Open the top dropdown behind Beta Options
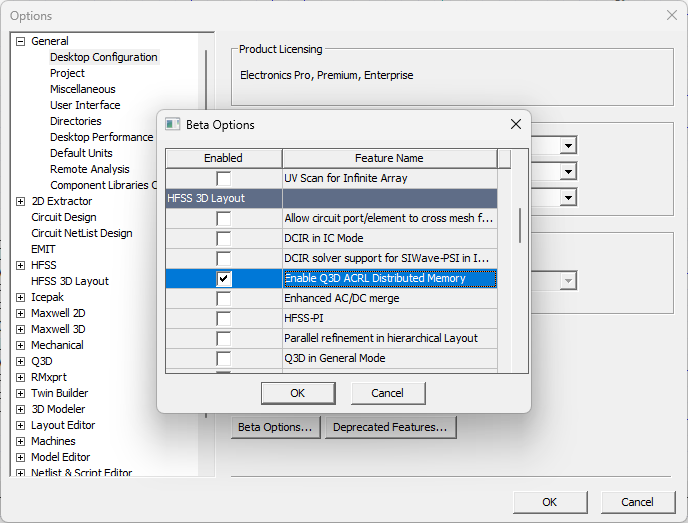The image size is (688, 523). (568, 145)
